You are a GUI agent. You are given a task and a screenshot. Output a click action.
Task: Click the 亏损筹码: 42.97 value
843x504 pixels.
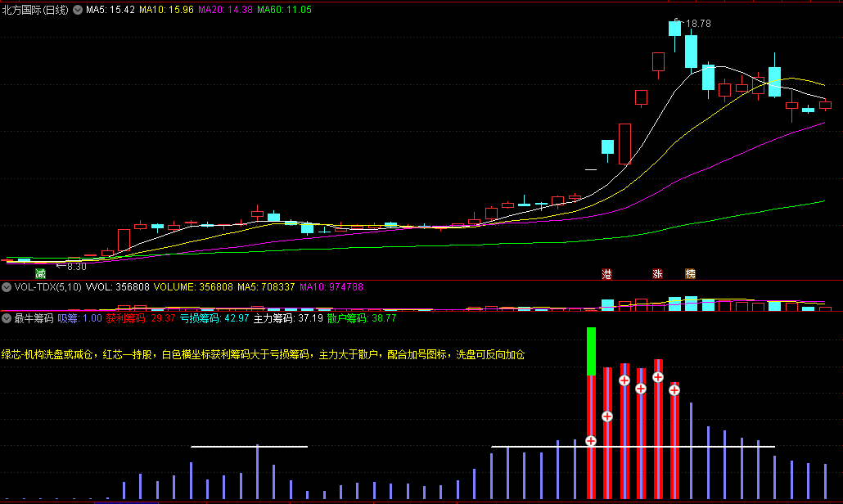coord(214,318)
